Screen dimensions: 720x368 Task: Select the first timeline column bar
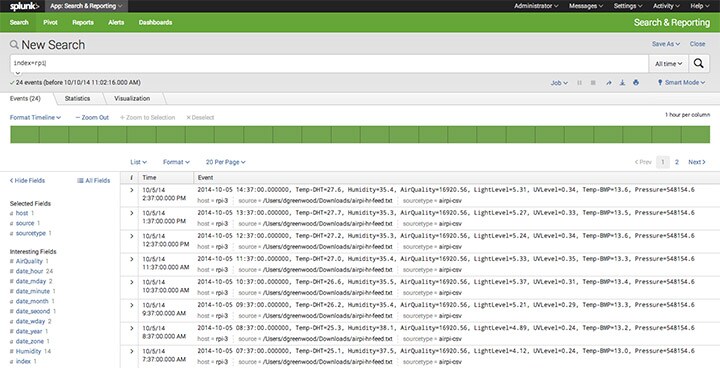point(25,135)
